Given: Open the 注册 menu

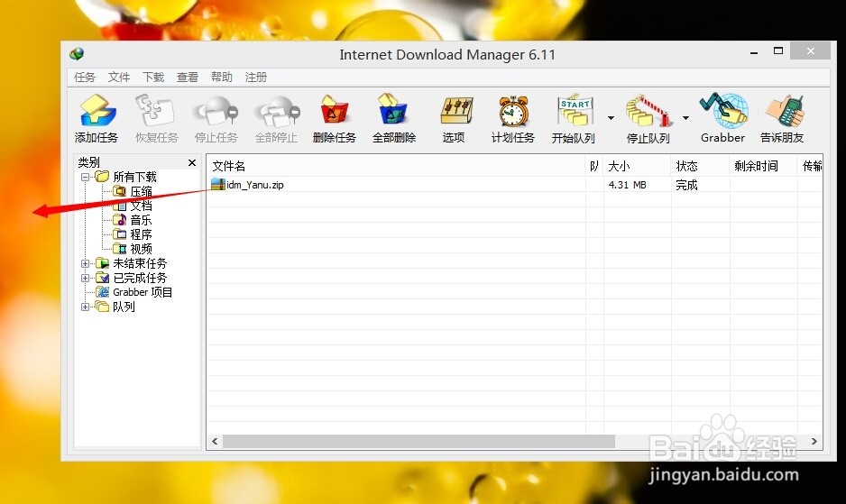Looking at the screenshot, I should tap(256, 78).
